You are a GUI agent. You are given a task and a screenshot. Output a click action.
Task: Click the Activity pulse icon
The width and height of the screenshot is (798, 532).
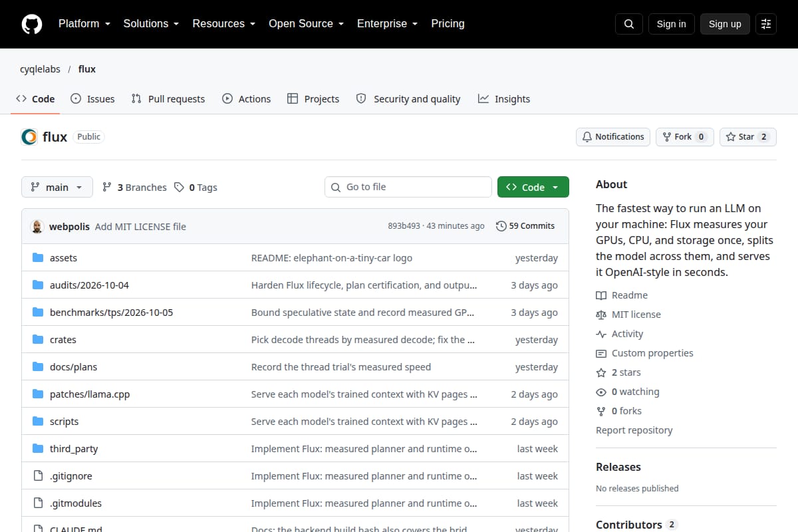pos(601,334)
